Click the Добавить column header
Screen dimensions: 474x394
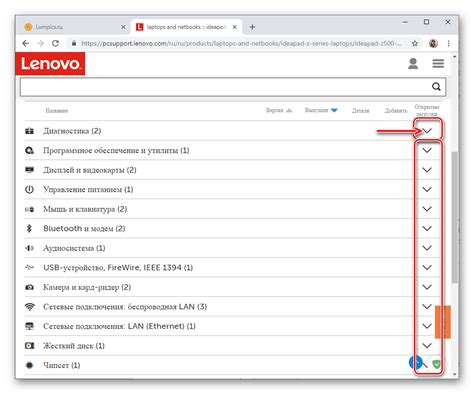point(396,111)
